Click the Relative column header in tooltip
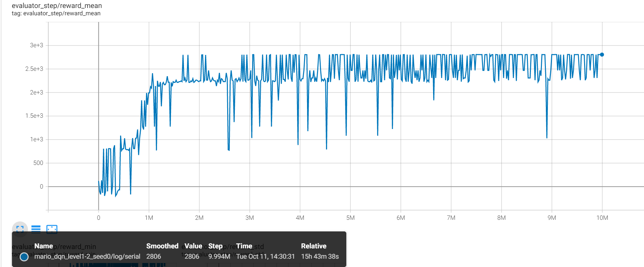This screenshot has height=267, width=644. (x=313, y=246)
